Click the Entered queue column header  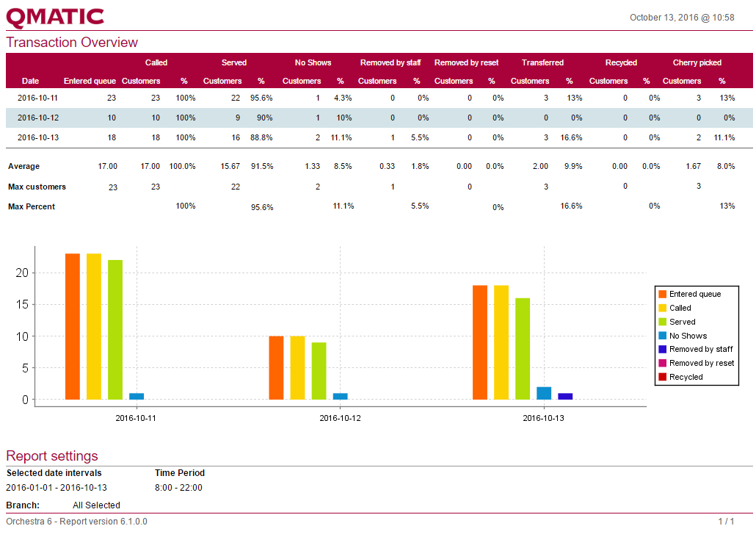pyautogui.click(x=90, y=81)
